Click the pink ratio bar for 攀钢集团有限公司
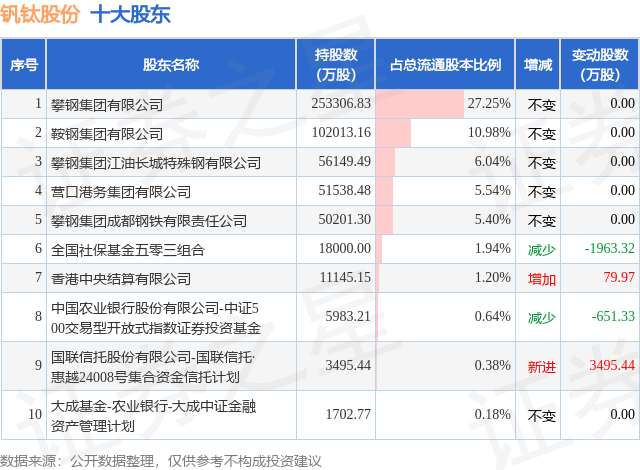The width and height of the screenshot is (640, 470). point(420,104)
